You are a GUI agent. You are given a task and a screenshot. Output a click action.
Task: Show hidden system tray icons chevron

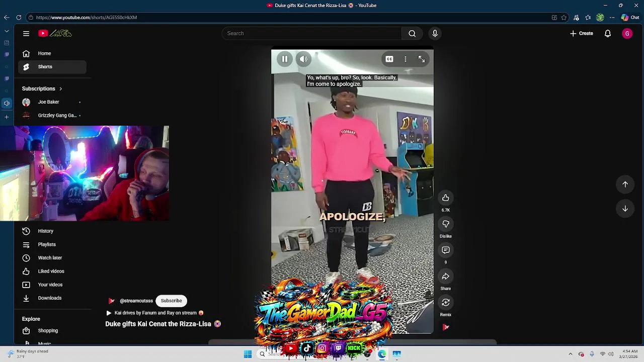pyautogui.click(x=571, y=354)
